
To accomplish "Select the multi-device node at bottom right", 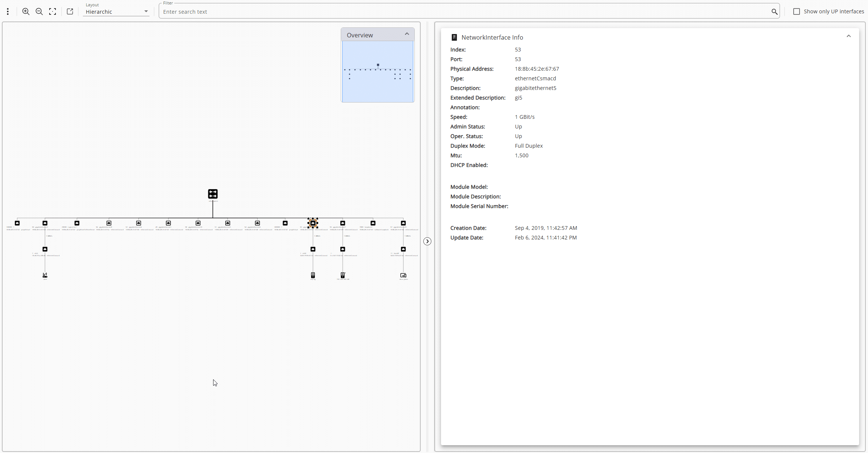I will (403, 275).
